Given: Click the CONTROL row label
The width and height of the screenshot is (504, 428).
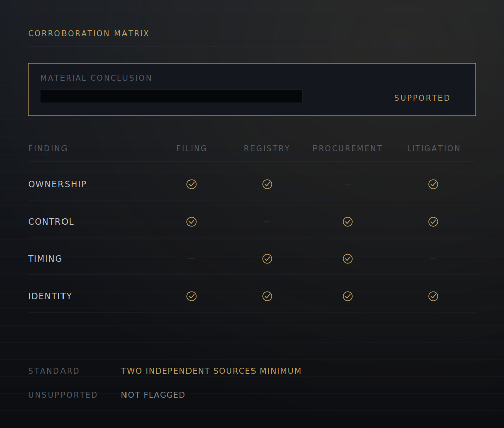Looking at the screenshot, I should click(51, 222).
